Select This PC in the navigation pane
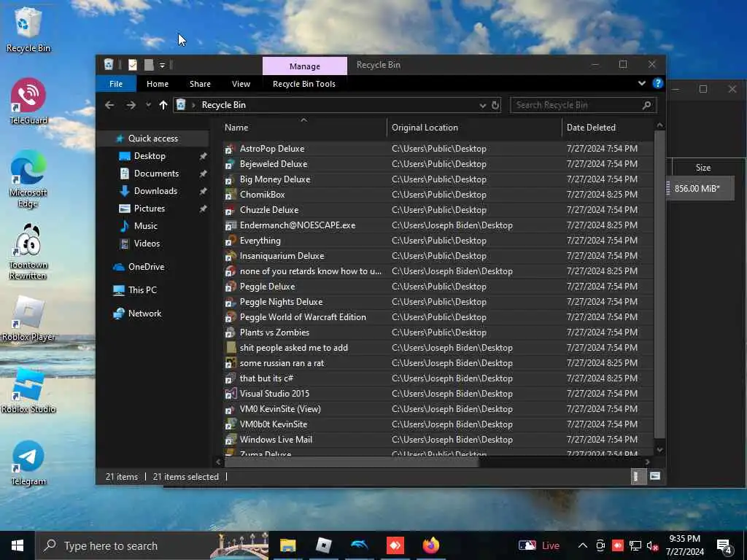Screen dimensions: 747x560 (x=142, y=290)
